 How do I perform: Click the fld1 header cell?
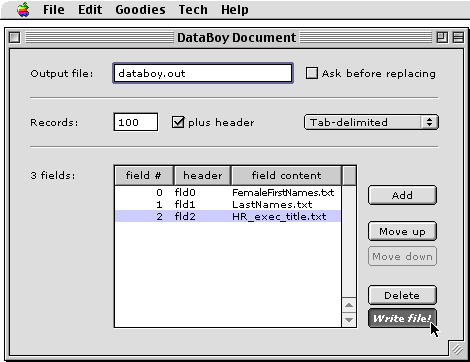(x=185, y=204)
